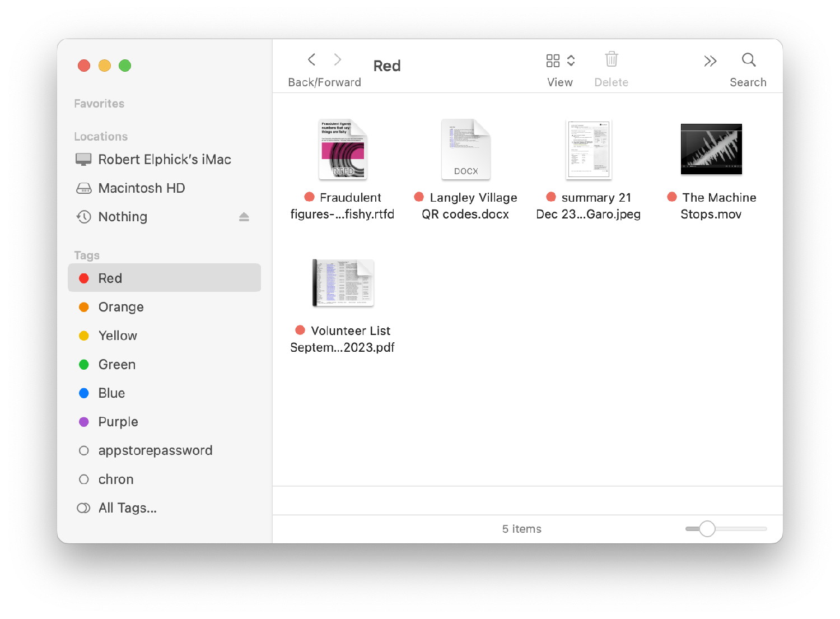Screen dimensions: 840x619
Task: Zoom the window with the green button
Action: click(x=125, y=66)
